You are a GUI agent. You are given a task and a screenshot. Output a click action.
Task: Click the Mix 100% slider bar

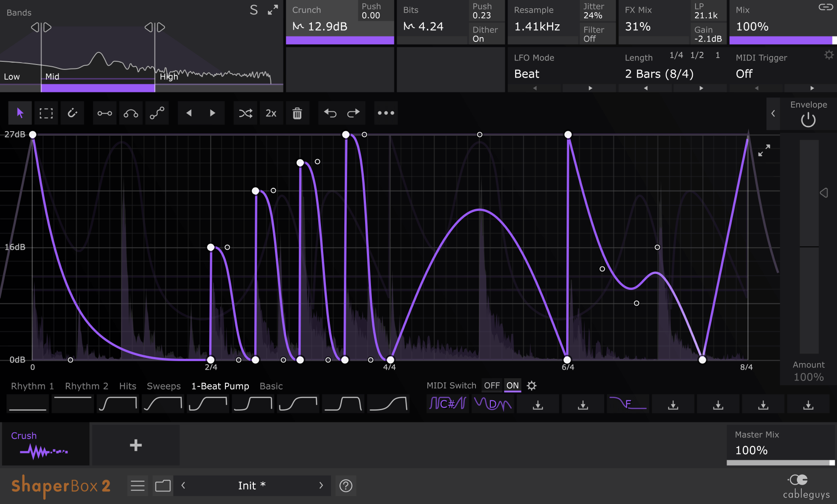[x=783, y=40]
